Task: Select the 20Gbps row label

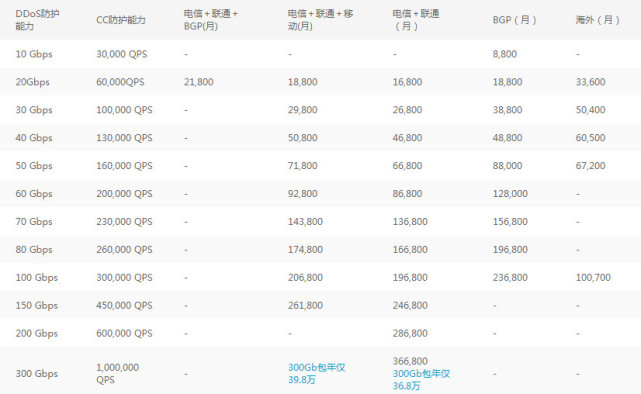Action: 32,82
